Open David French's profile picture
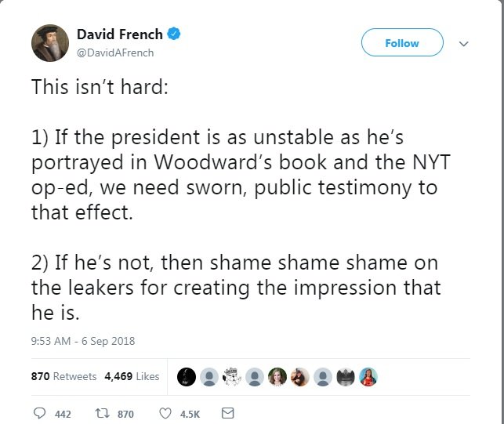Image resolution: width=504 pixels, height=424 pixels. click(x=50, y=42)
